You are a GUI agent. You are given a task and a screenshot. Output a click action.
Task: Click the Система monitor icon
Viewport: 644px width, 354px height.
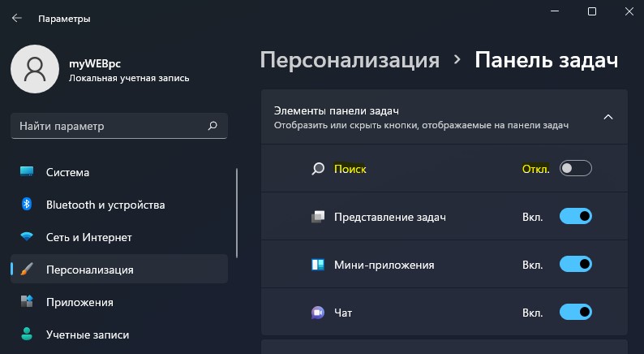tap(27, 171)
